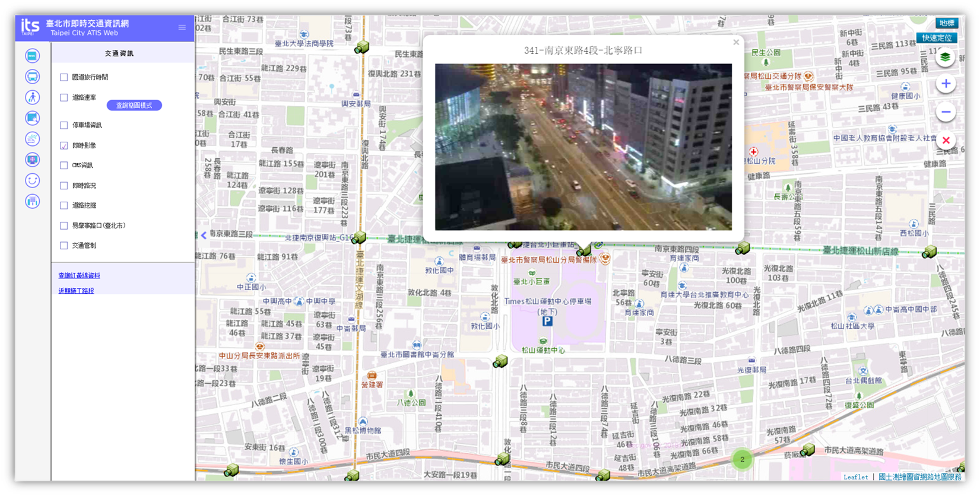Select camera marker near 大安路一段19巷
Screen dimensions: 980x496
pos(353,475)
